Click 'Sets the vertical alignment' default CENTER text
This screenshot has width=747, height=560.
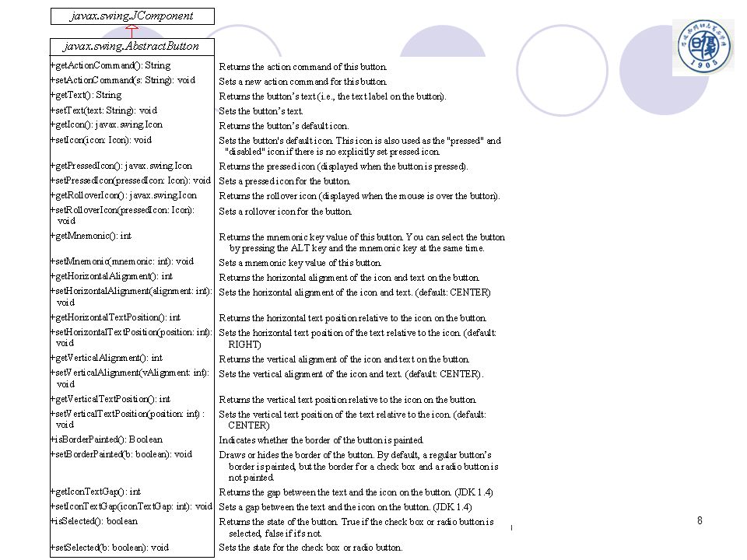pos(351,374)
